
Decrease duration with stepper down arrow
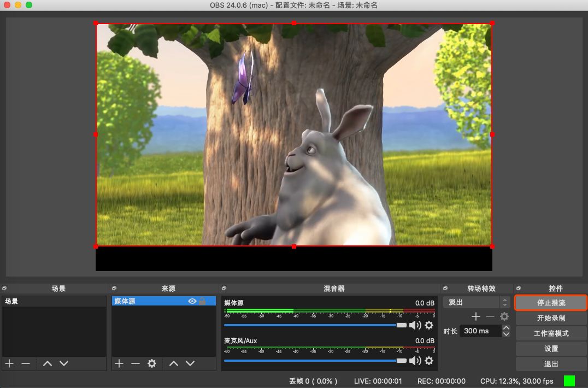[506, 334]
